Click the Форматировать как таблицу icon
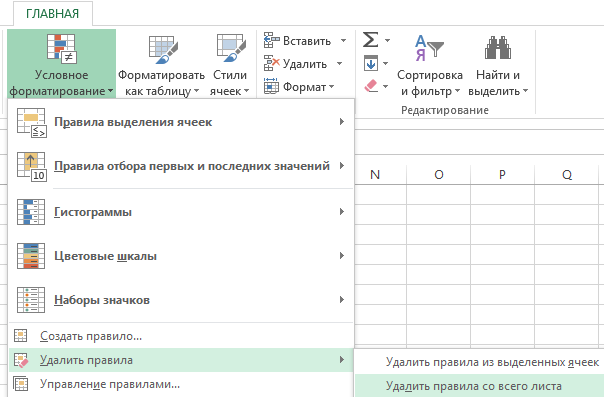Image resolution: width=604 pixels, height=397 pixels. click(x=163, y=49)
